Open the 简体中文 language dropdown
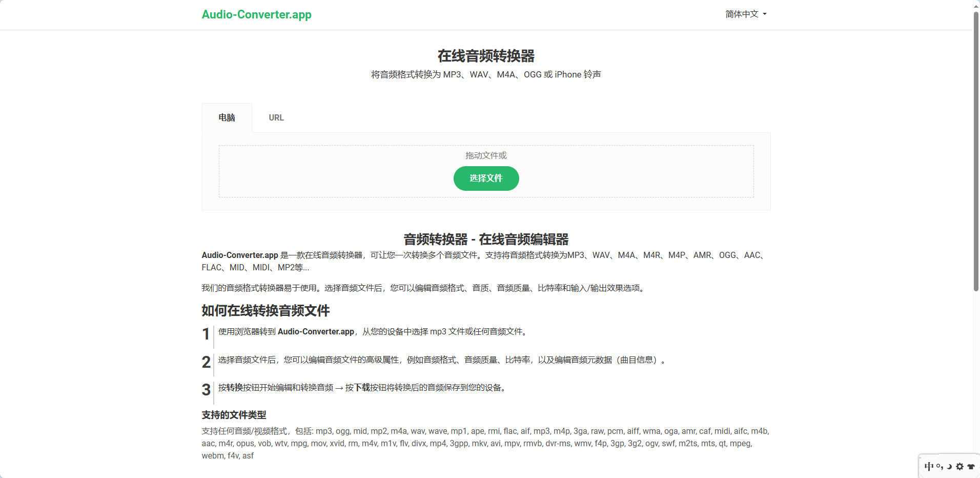This screenshot has height=478, width=980. (746, 14)
